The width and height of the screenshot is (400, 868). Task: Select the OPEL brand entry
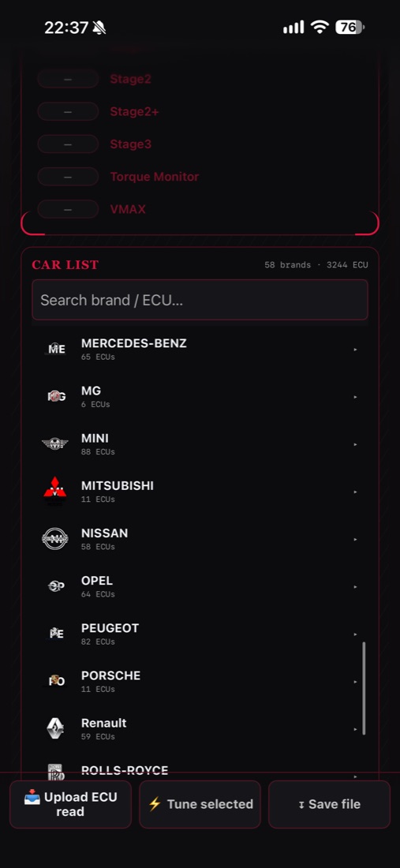click(x=200, y=586)
